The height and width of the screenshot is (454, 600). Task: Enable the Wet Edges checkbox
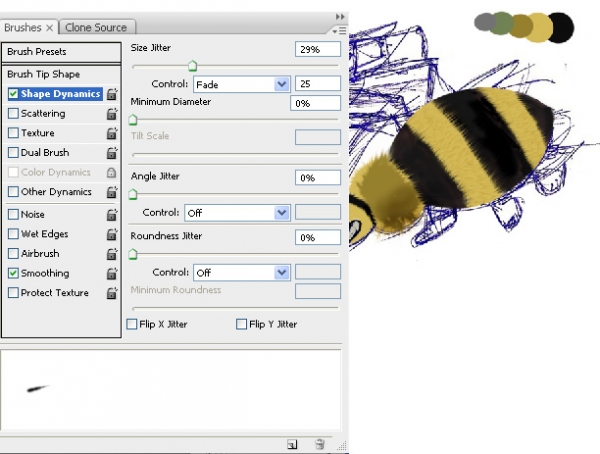point(13,234)
